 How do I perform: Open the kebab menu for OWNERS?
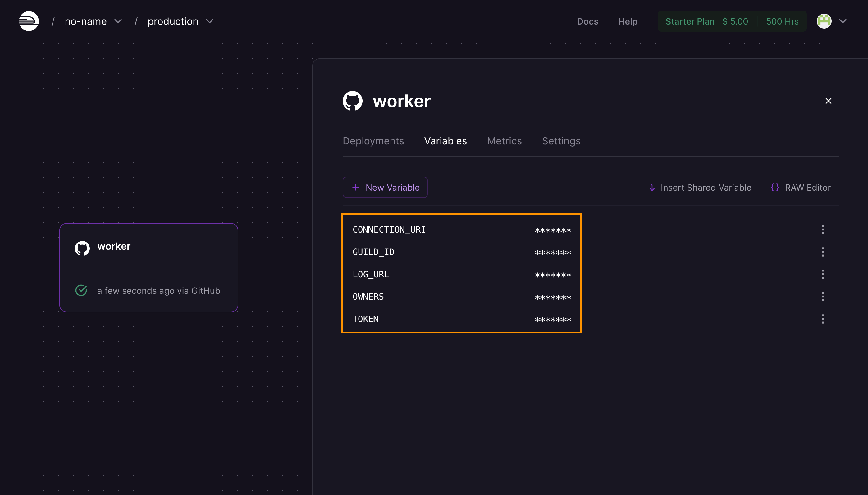[823, 297]
